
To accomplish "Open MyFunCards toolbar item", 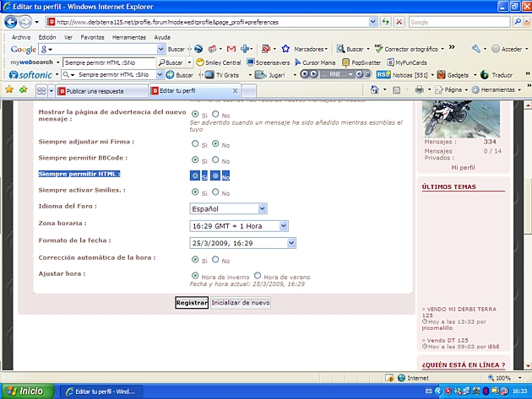I will (407, 62).
